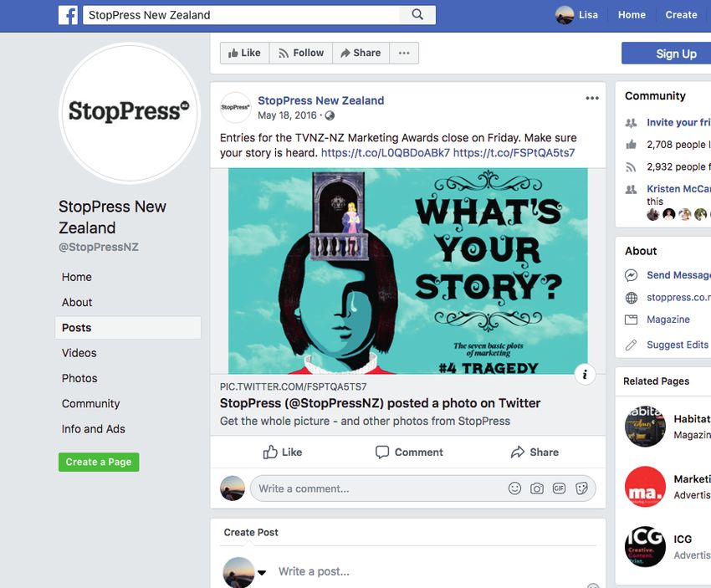
Task: Open the Community tab in sidebar
Action: click(x=90, y=403)
